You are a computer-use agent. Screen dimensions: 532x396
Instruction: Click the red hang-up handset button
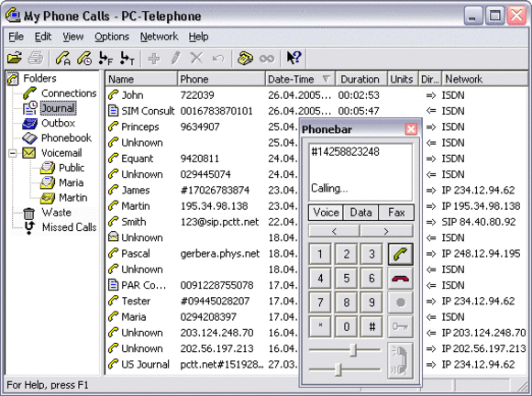(x=400, y=279)
